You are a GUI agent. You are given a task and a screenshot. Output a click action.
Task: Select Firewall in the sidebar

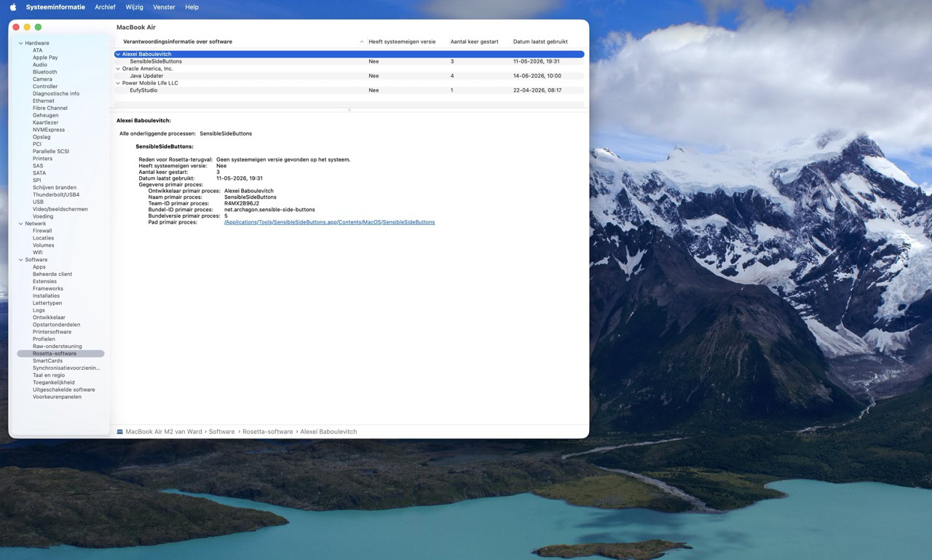(42, 231)
